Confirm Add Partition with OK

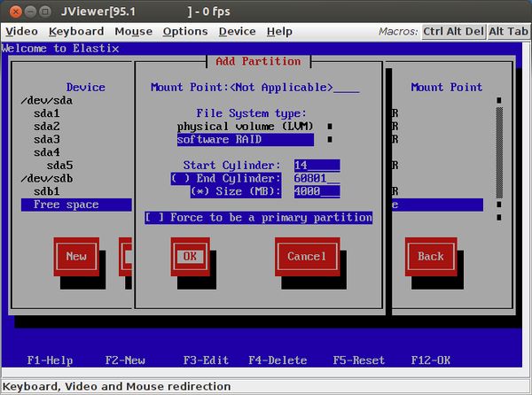[190, 257]
